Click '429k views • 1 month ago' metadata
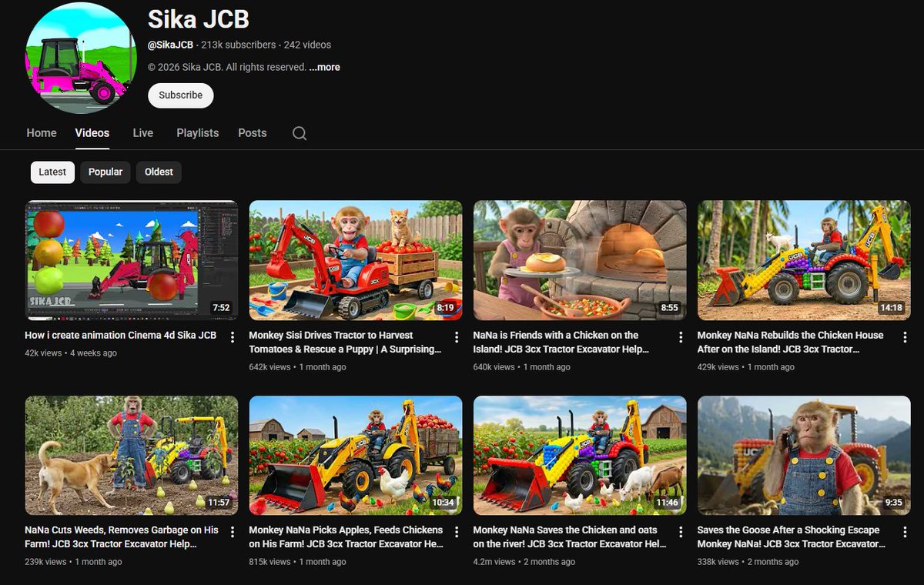924x585 pixels. click(746, 367)
